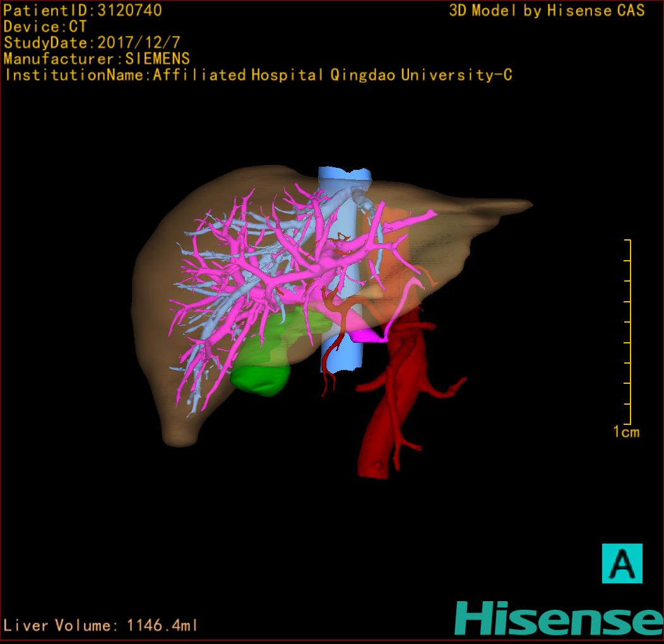Click the 'Manufacturer:SIEMENS' text
Screen dimensions: 664x644
(x=97, y=59)
